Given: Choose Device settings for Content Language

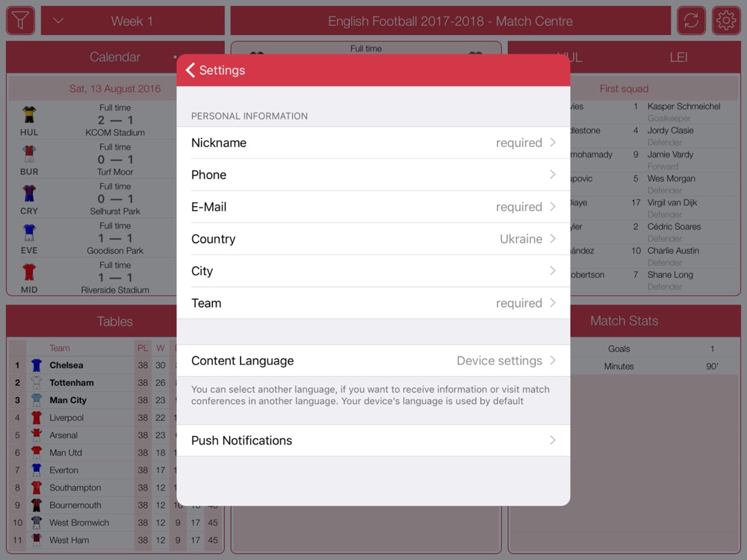Looking at the screenshot, I should (x=499, y=361).
